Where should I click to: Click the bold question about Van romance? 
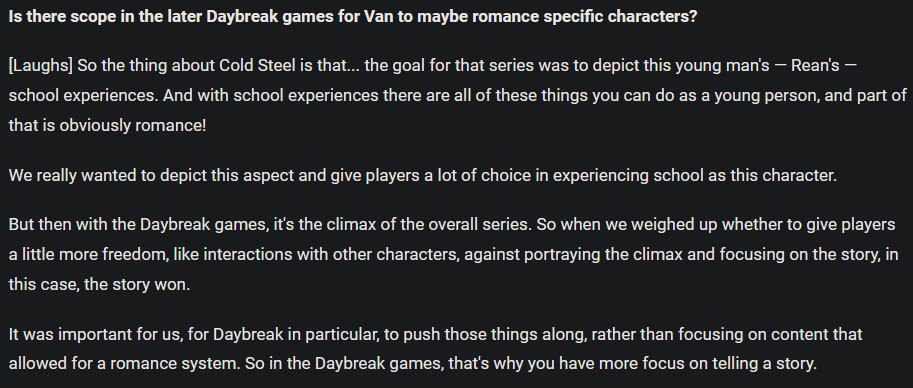(x=352, y=16)
